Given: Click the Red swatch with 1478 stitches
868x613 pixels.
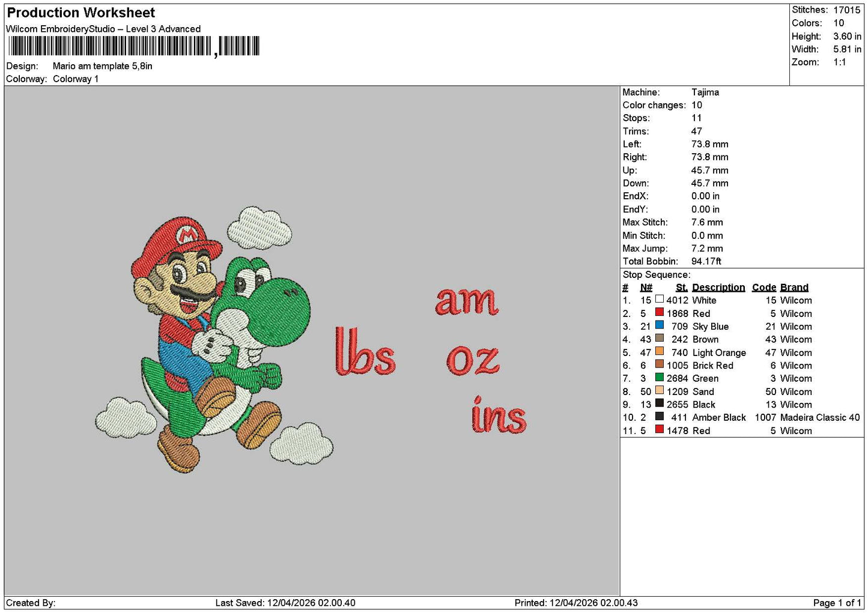Looking at the screenshot, I should point(659,429).
